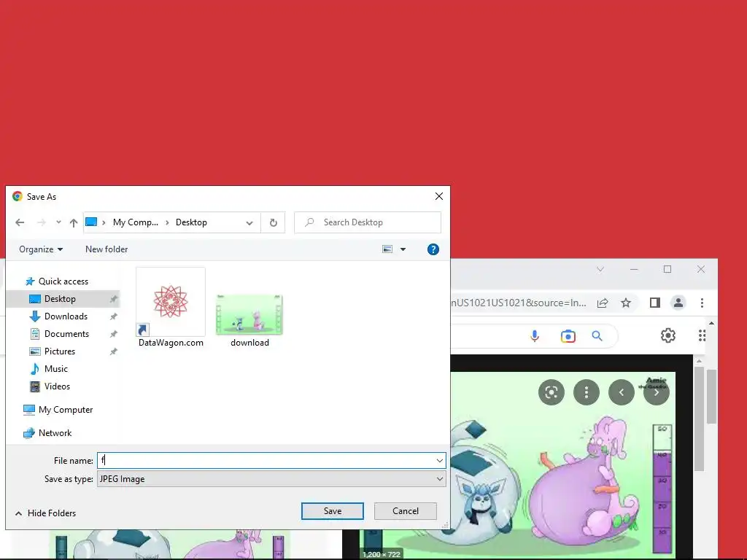The image size is (747, 560).
Task: Click Google search magnifier button
Action: (x=597, y=336)
